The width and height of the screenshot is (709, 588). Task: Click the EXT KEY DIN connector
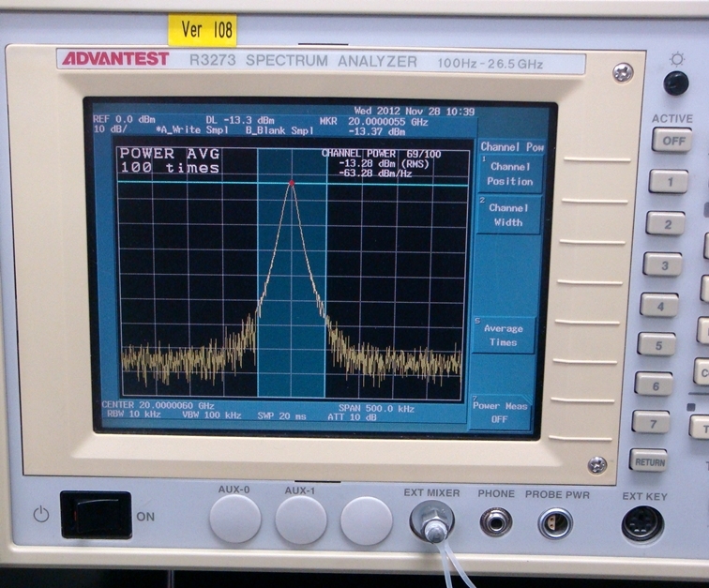(642, 524)
